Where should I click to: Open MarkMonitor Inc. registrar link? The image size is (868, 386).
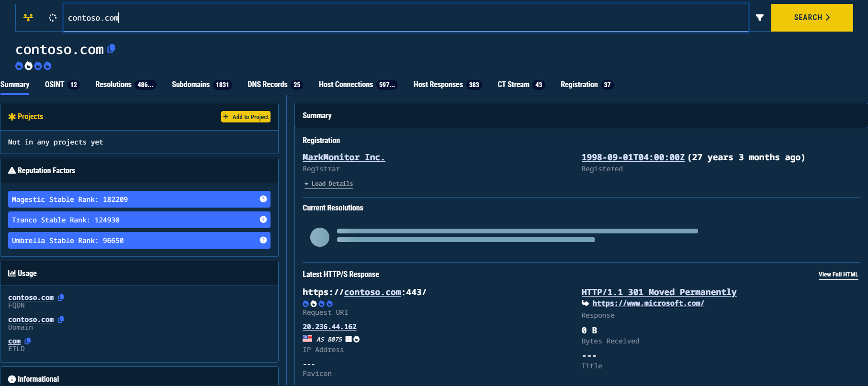point(344,157)
